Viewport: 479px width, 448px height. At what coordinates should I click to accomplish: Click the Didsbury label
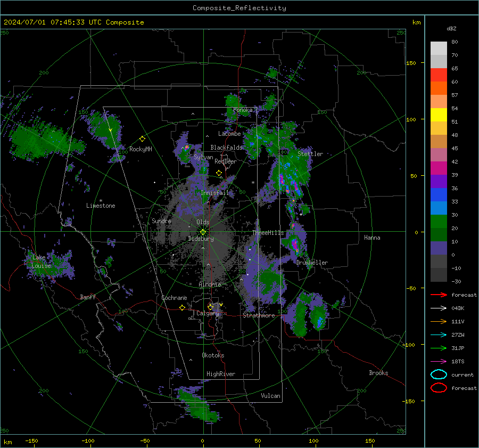pyautogui.click(x=201, y=239)
